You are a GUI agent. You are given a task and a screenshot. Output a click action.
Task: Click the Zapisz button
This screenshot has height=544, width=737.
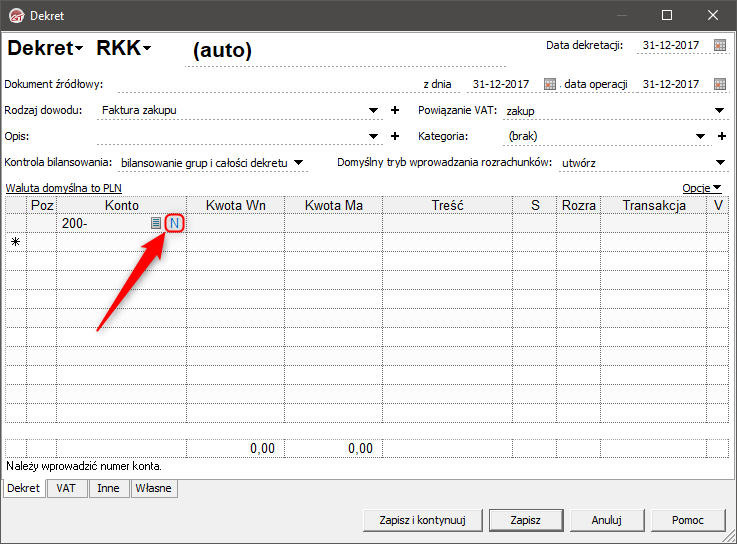point(525,520)
